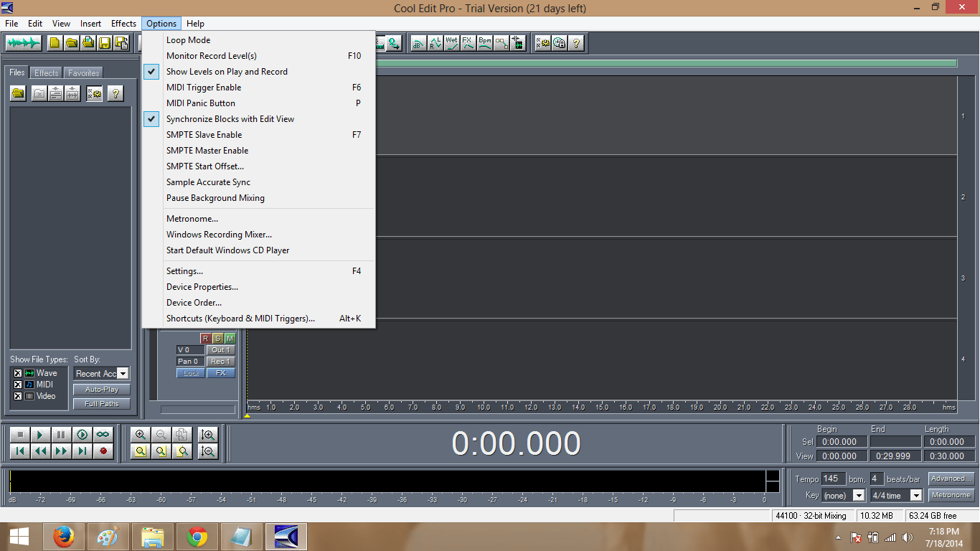The width and height of the screenshot is (980, 551).
Task: Click the Auto-Play button
Action: click(102, 390)
